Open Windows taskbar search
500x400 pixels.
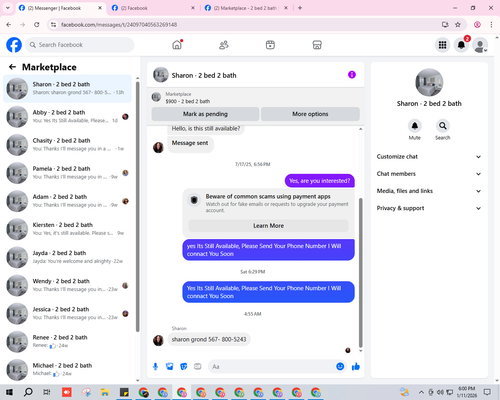click(x=28, y=392)
